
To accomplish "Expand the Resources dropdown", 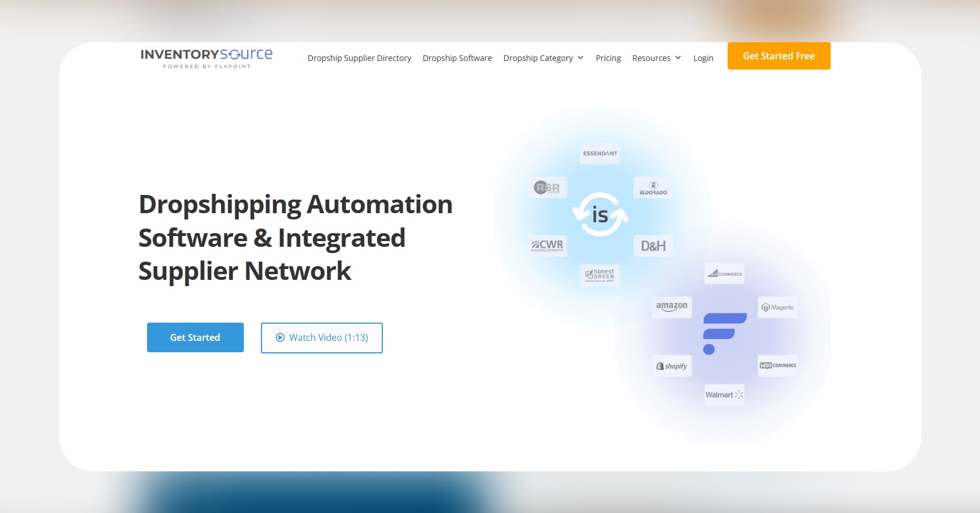I will pos(656,58).
